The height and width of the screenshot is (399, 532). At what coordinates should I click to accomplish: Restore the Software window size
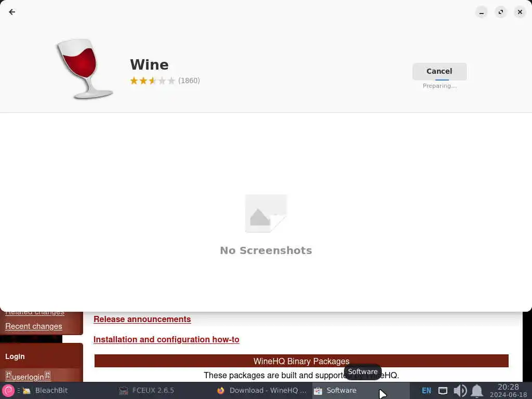[x=501, y=12]
